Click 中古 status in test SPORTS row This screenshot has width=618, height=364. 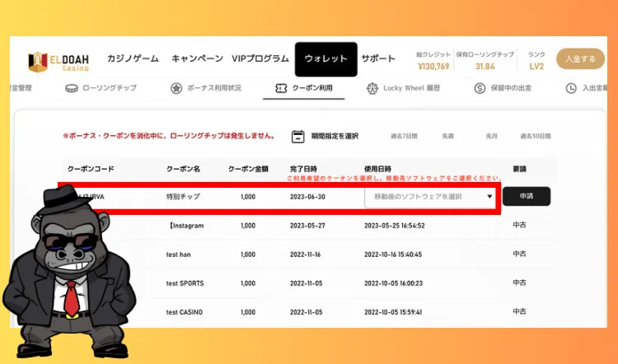[x=519, y=282]
